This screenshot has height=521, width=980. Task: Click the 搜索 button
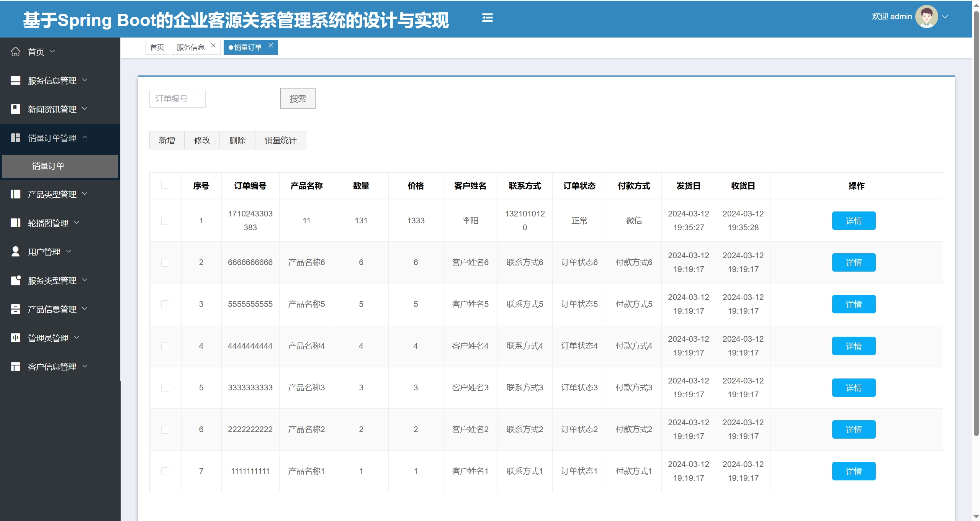pos(298,99)
